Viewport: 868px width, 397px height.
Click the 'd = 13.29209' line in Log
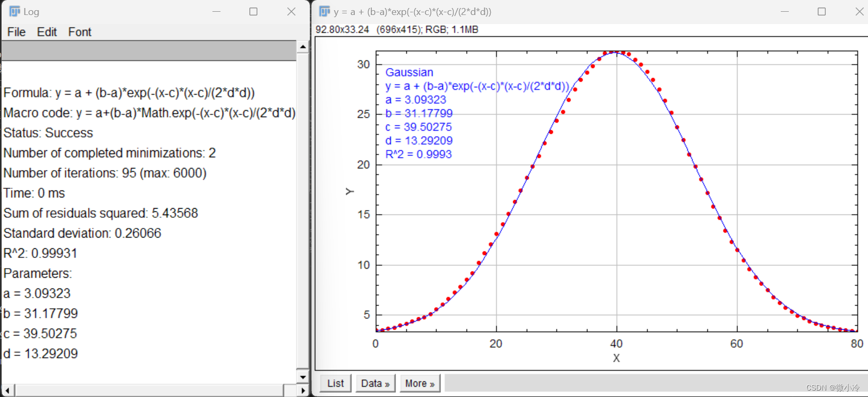pyautogui.click(x=41, y=354)
